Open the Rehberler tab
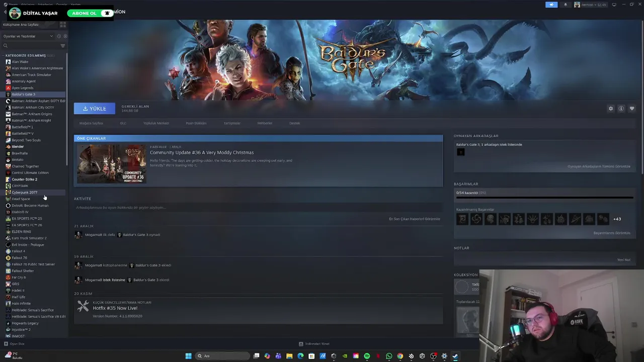 click(265, 123)
